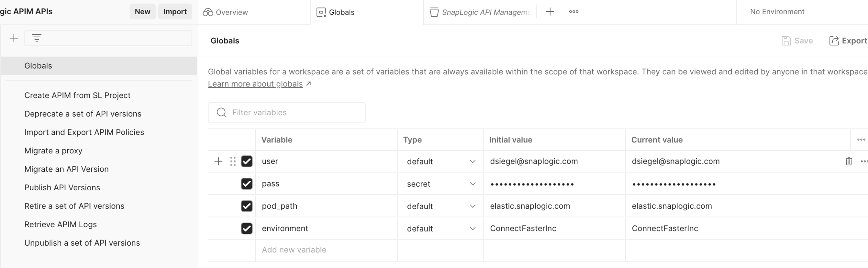
Task: Open Learn more about globals link
Action: (x=255, y=84)
